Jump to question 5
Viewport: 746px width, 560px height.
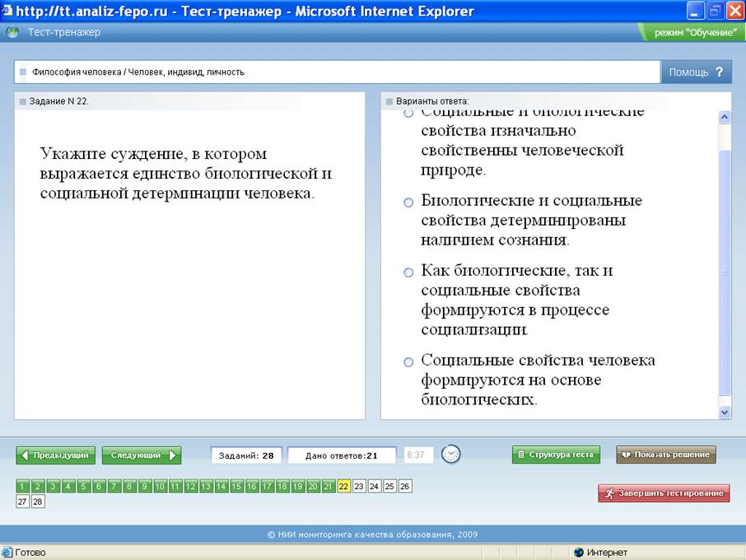[x=83, y=486]
